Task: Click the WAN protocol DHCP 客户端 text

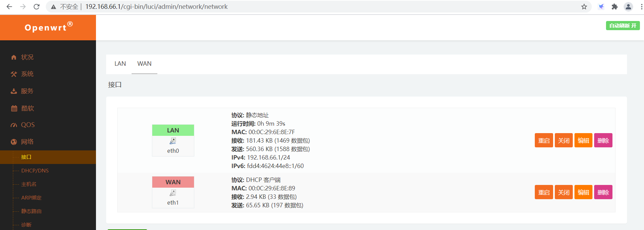Action: tap(263, 180)
